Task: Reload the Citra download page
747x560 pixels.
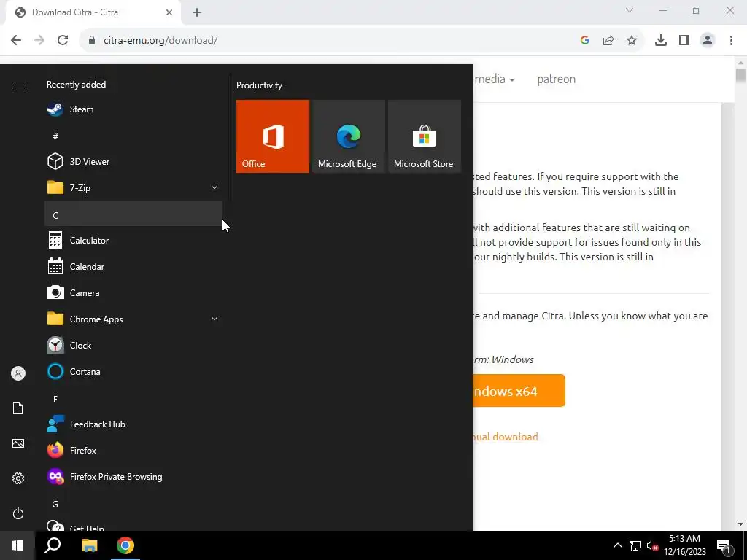Action: click(63, 41)
